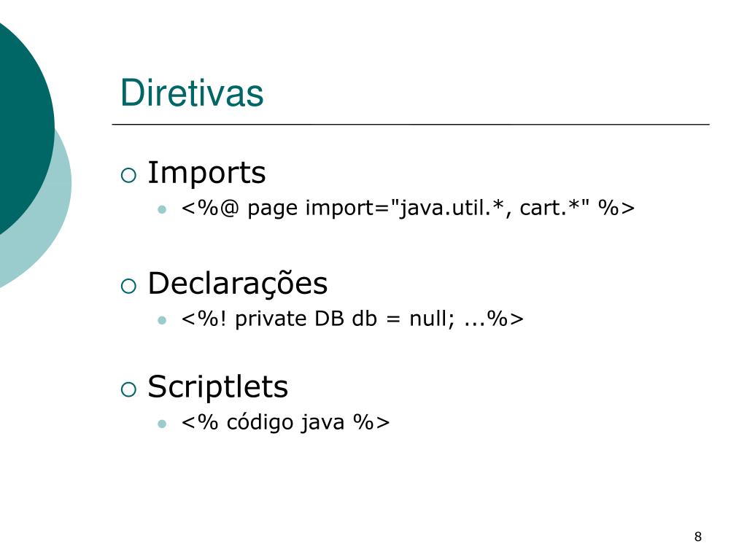The height and width of the screenshot is (560, 747).
Task: Click the private DB db declaration line
Action: pos(352,319)
